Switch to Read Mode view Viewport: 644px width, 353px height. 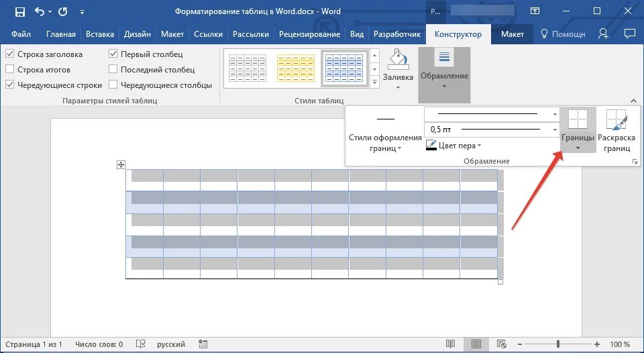[x=451, y=344]
